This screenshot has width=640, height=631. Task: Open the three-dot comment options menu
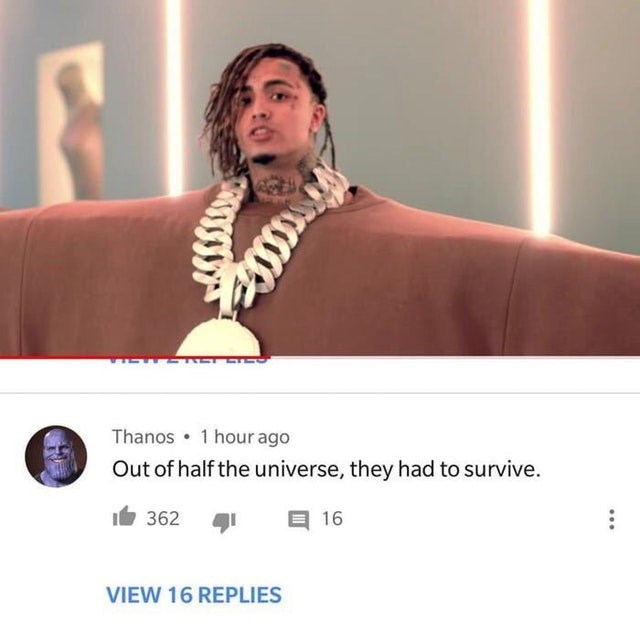click(611, 519)
